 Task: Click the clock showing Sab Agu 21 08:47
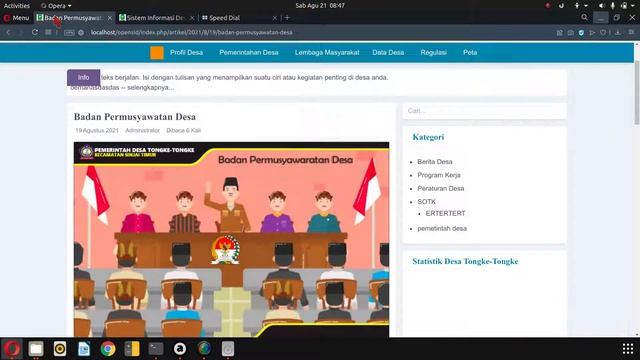coord(320,6)
